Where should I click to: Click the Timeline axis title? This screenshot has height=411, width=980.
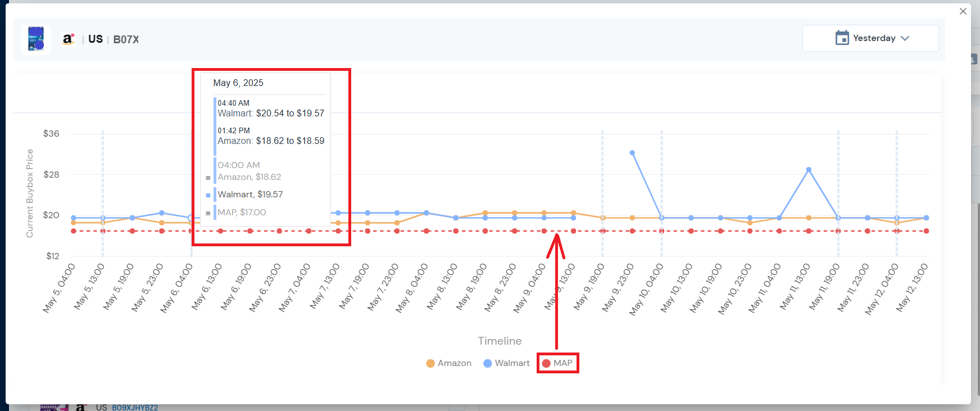point(500,341)
